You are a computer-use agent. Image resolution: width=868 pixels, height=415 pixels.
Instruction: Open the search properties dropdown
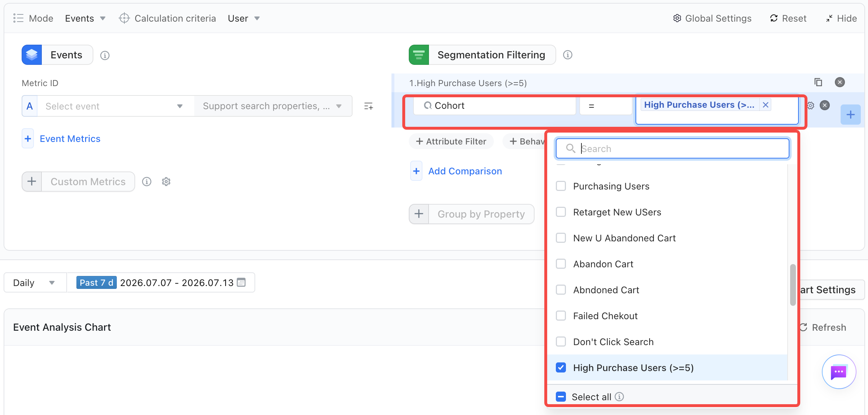273,106
